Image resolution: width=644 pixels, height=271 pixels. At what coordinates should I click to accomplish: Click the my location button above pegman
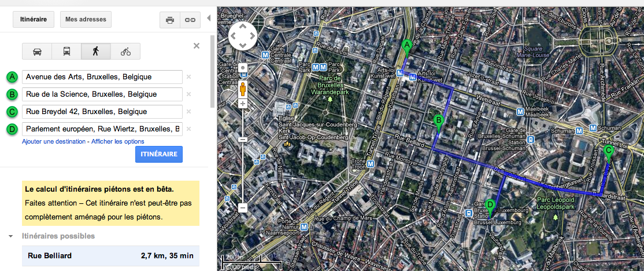(x=243, y=68)
